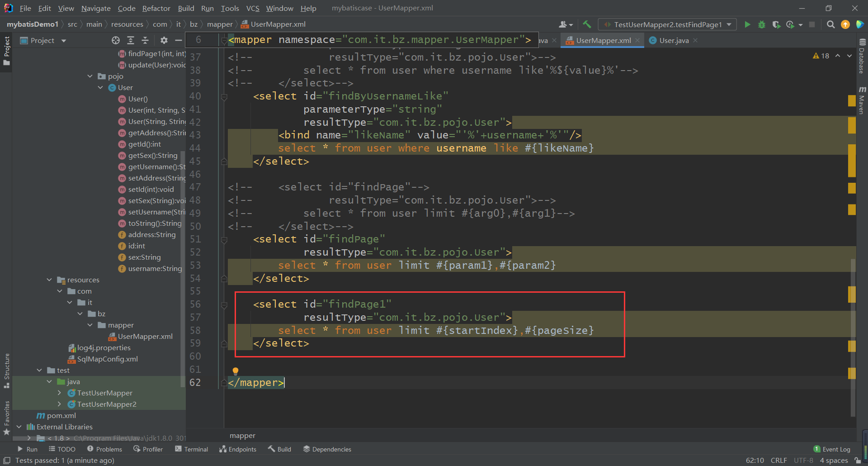Build the project with the hammer icon
This screenshot has width=868, height=466.
(587, 24)
